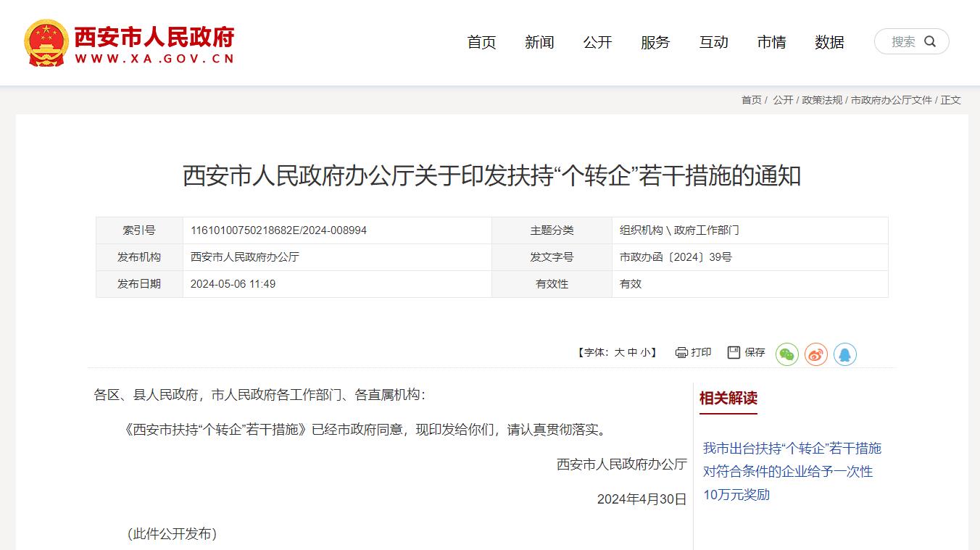Viewport: 980px width, 550px height.
Task: Click the article title heading
Action: tap(491, 176)
